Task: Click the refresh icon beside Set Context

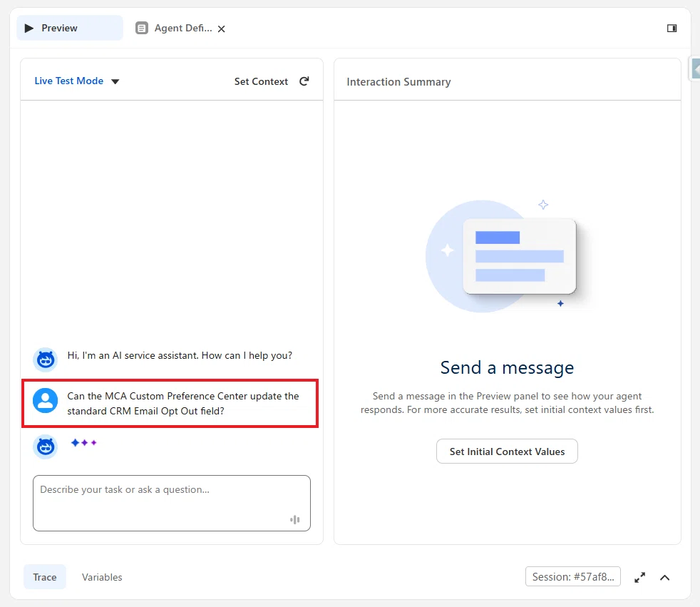Action: click(304, 81)
